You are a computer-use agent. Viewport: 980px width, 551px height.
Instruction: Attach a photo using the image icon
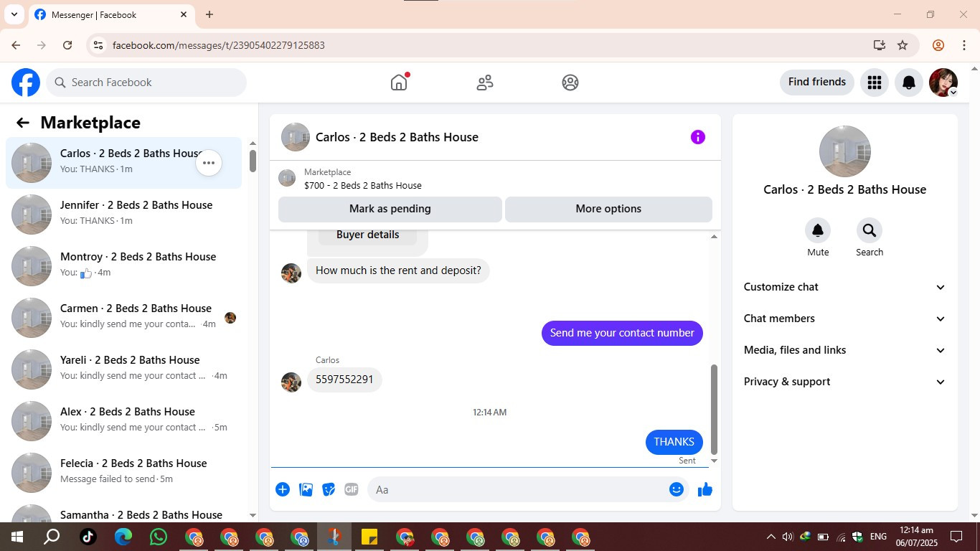pyautogui.click(x=306, y=489)
